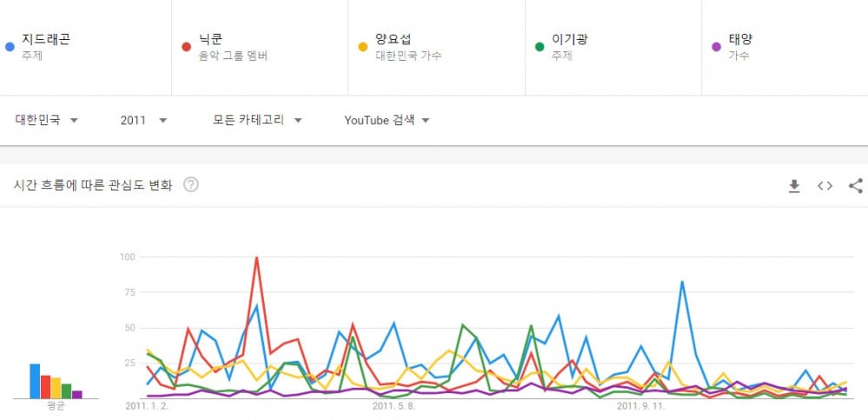Click the green dot for 이기광
The height and width of the screenshot is (420, 868).
(540, 47)
